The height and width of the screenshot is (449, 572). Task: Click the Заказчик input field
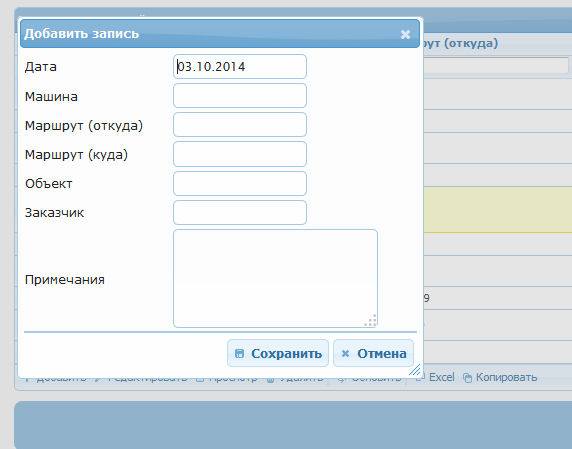(x=240, y=212)
